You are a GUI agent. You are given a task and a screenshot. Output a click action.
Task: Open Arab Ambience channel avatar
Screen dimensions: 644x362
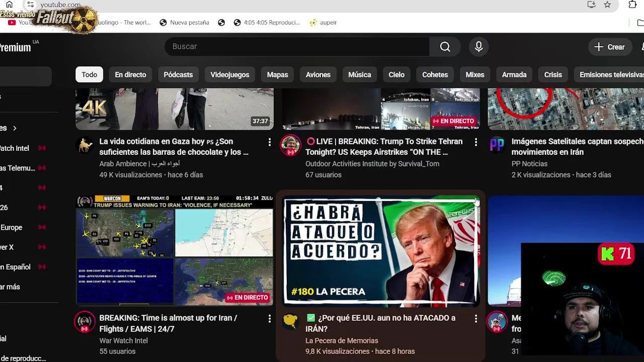85,145
